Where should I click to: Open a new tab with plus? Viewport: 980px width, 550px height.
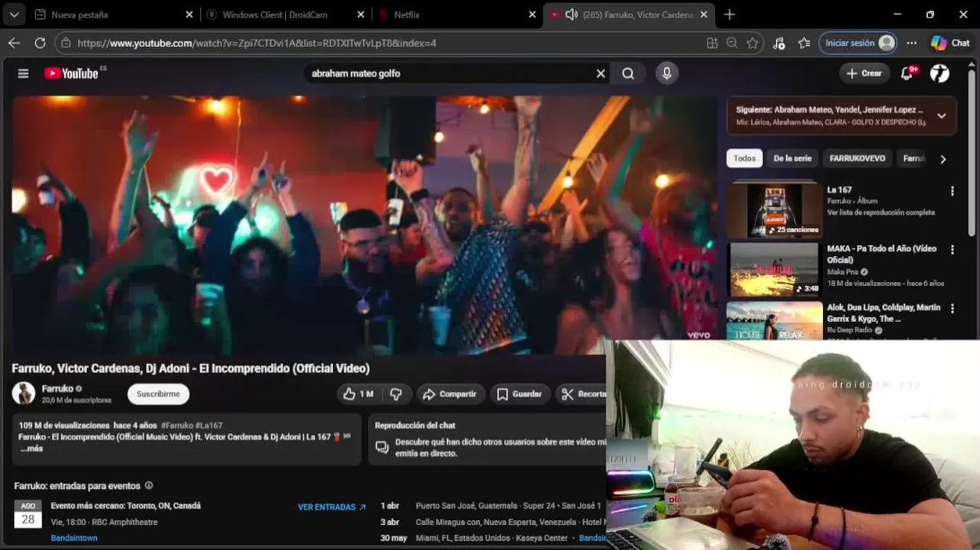[729, 15]
